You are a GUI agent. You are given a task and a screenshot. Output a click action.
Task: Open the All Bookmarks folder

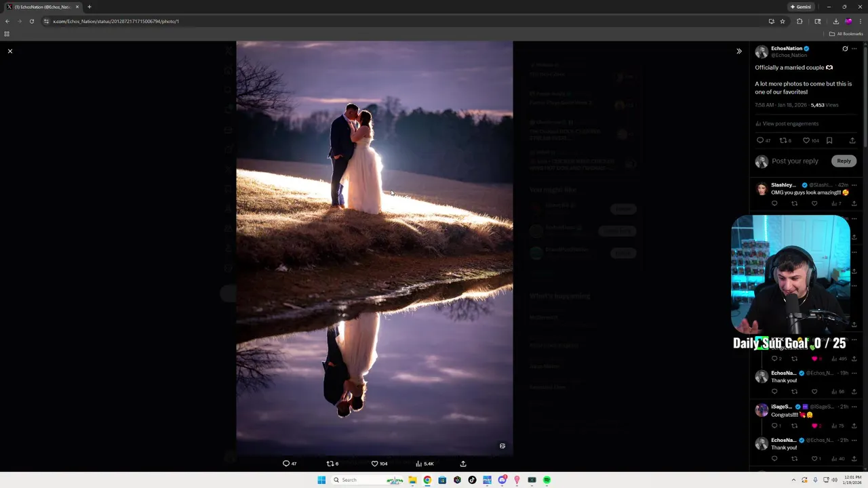[x=846, y=34]
